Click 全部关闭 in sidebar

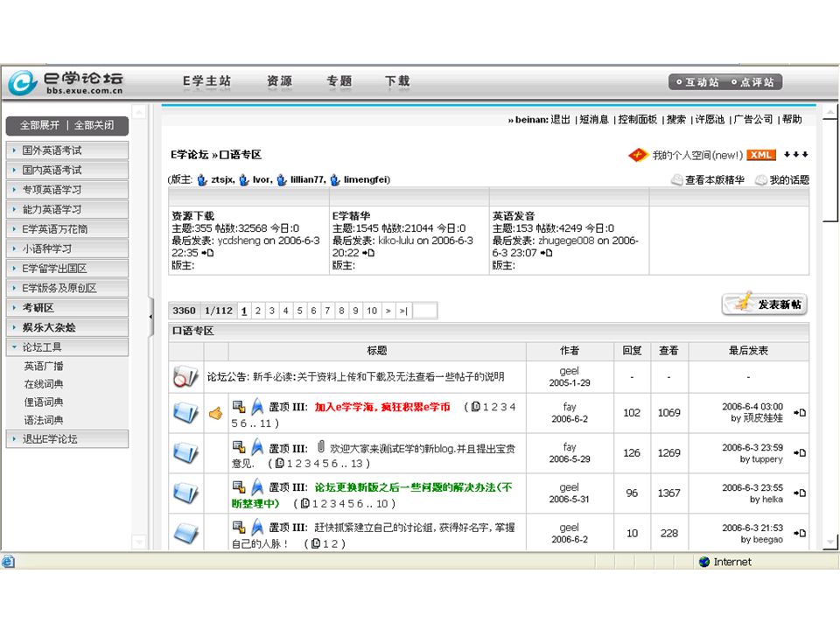(x=94, y=125)
